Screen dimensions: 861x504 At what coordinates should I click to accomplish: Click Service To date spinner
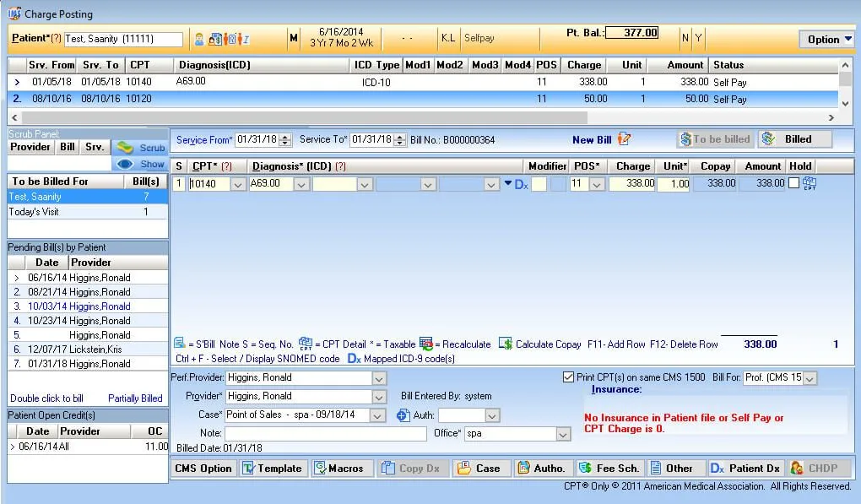(400, 140)
